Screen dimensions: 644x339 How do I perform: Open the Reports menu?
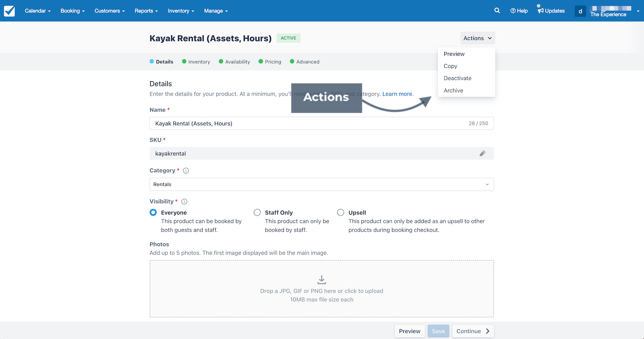146,11
